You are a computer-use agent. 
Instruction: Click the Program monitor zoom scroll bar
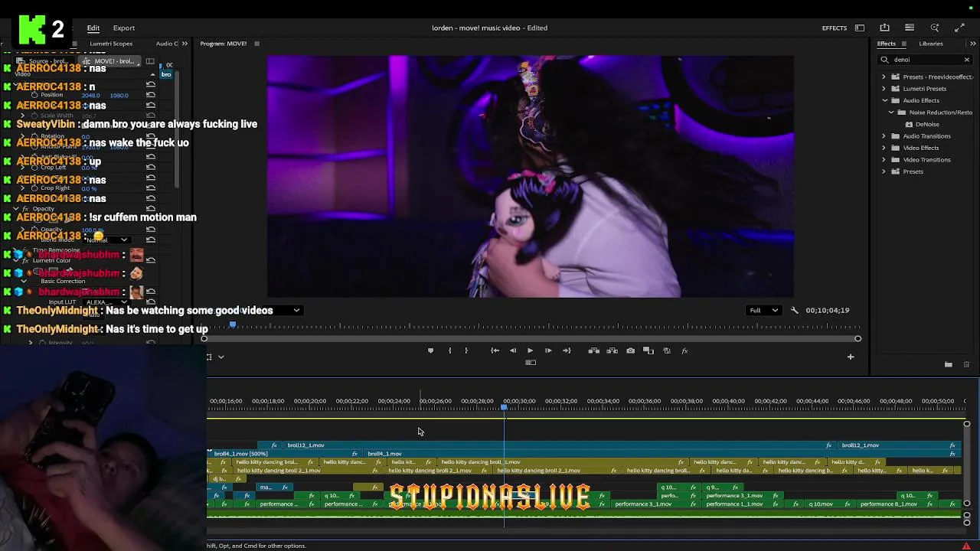coord(531,338)
